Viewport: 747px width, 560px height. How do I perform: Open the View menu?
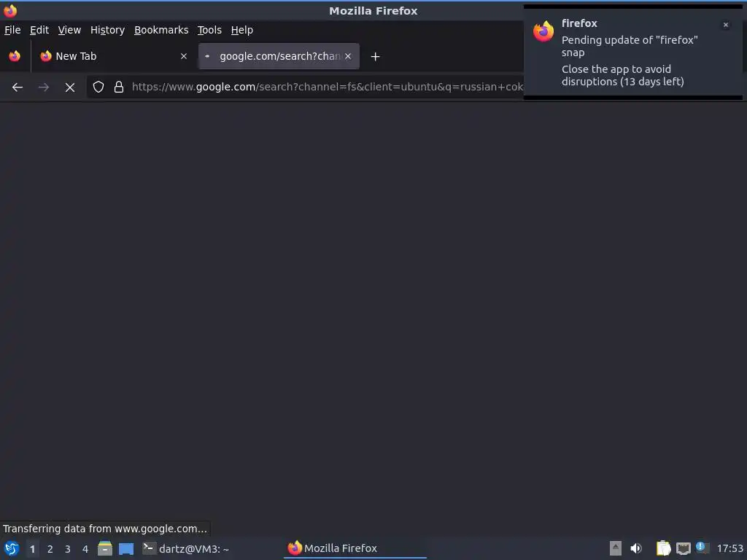(x=69, y=30)
